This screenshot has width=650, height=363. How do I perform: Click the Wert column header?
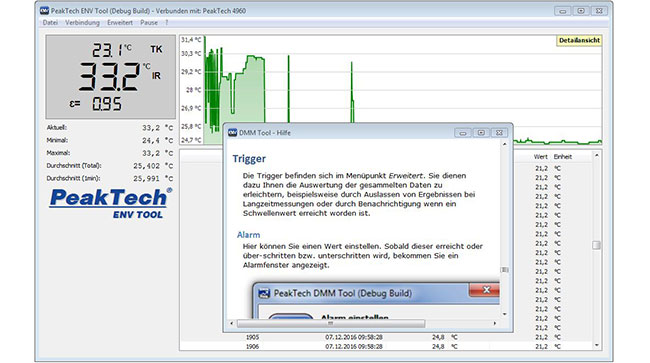point(541,157)
